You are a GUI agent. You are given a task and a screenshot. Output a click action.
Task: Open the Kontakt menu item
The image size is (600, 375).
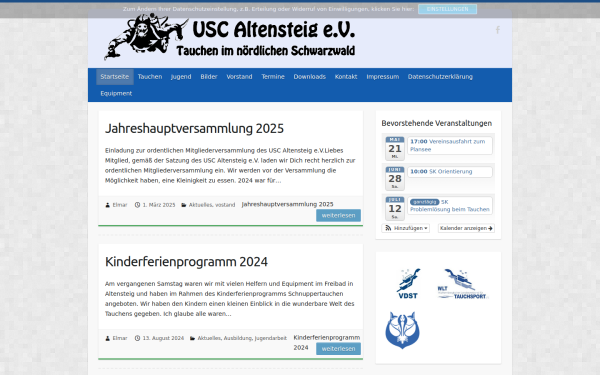click(346, 77)
